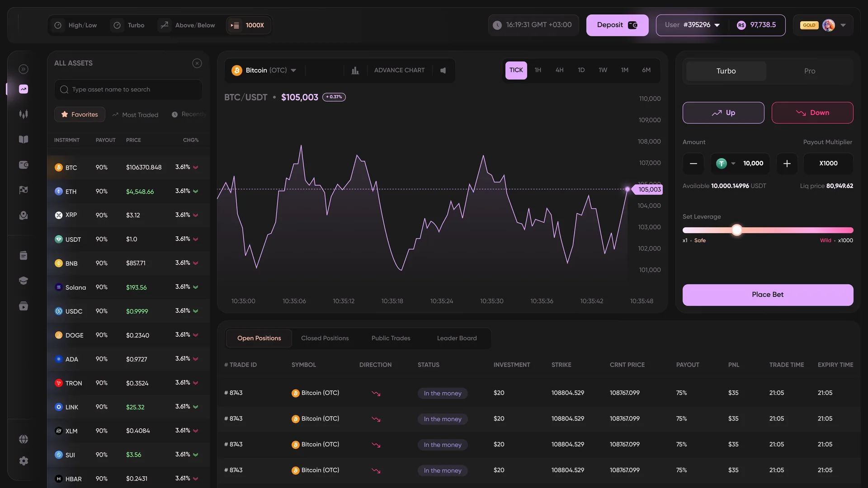Screen dimensions: 868x488
Task: Switch chart to 1W timeframe
Action: 603,70
